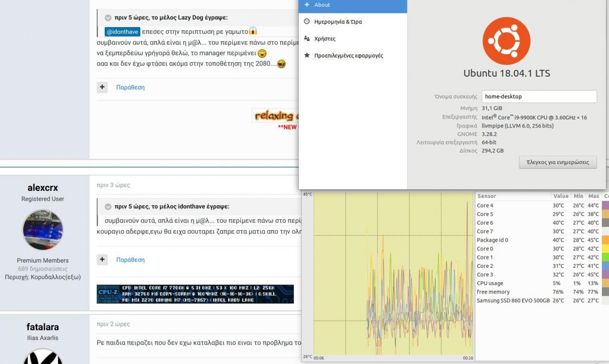The width and height of the screenshot is (609, 364).
Task: Click '689 δημοσιεύσεις' under alexcrx
Action: tap(43, 269)
